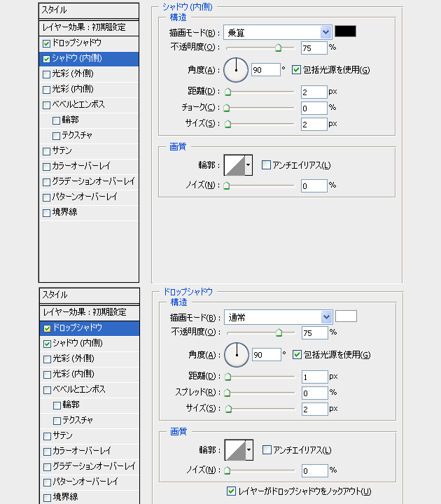441x504 pixels.
Task: Click サイズ slider handle in シャドウ(内側) settings
Action: pyautogui.click(x=228, y=124)
